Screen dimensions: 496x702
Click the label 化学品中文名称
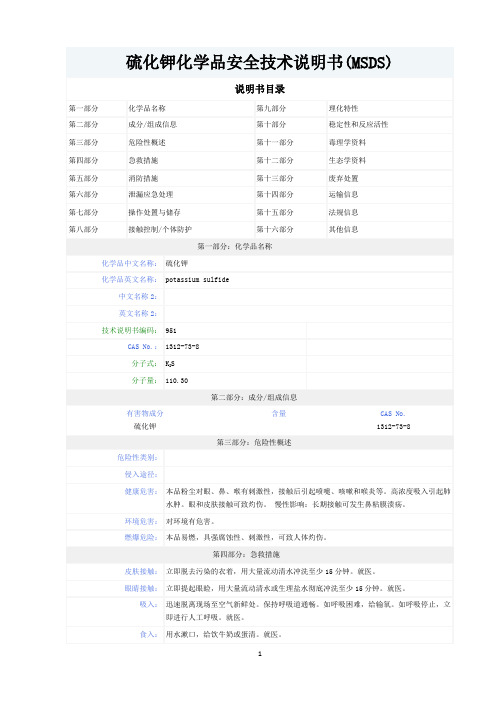pos(129,263)
